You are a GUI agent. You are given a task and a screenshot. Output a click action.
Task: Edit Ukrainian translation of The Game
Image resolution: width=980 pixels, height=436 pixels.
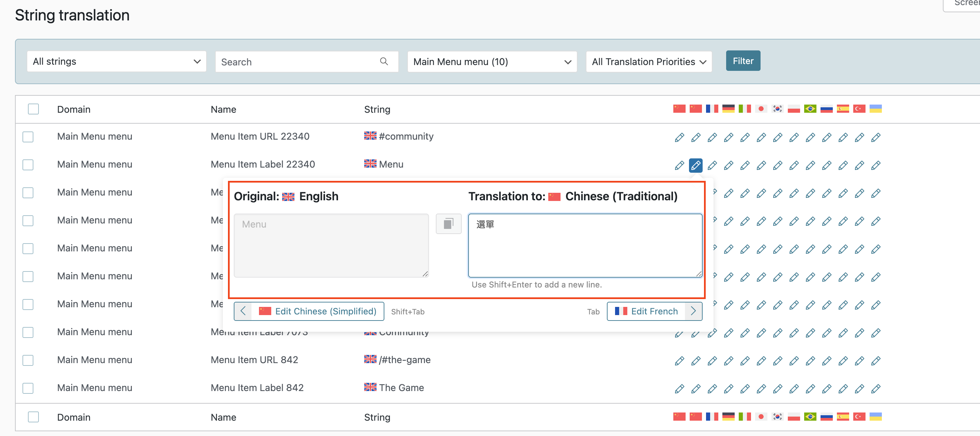(875, 388)
